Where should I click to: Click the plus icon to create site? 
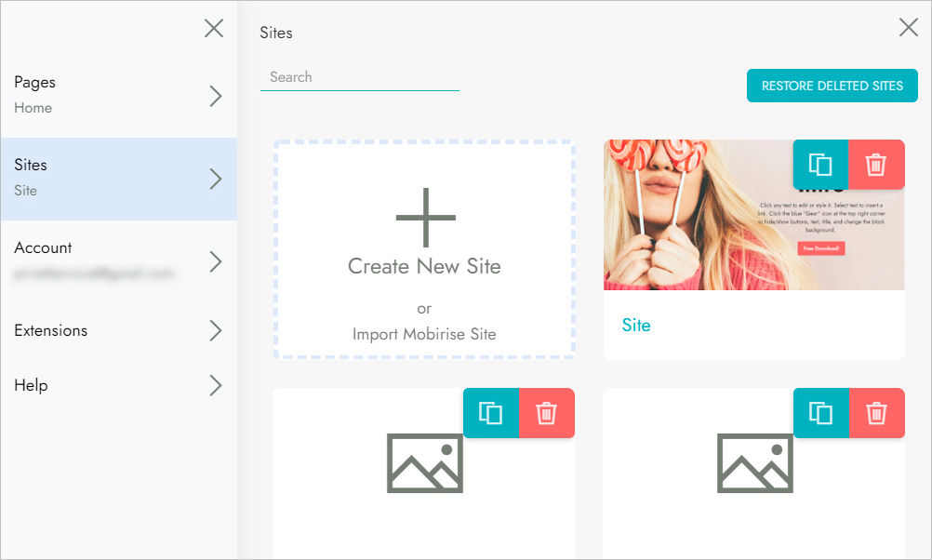tap(425, 218)
